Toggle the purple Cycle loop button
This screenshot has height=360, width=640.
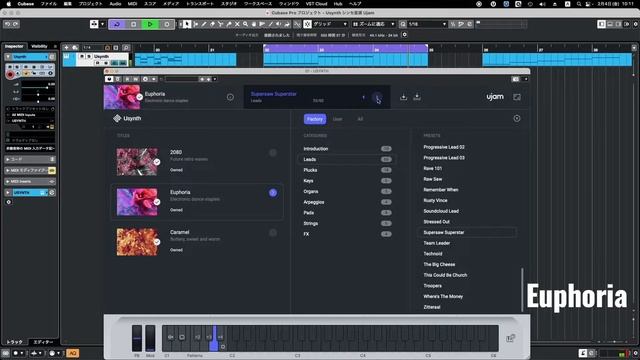point(117,24)
